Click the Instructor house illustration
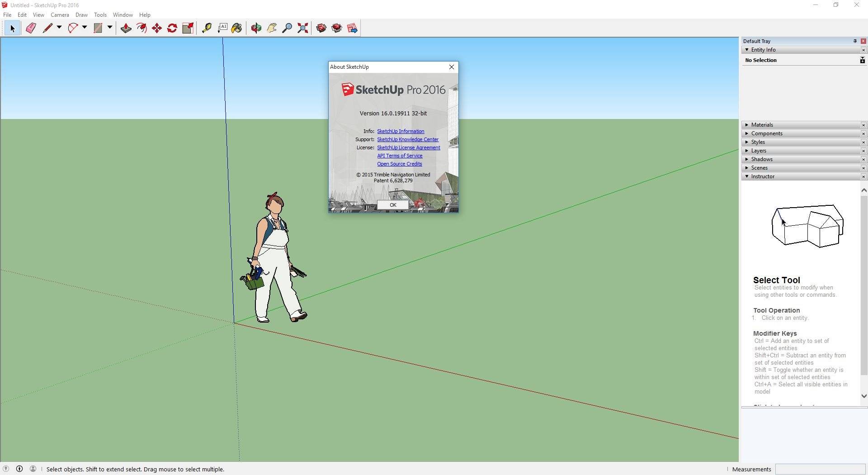868x475 pixels. click(x=807, y=226)
